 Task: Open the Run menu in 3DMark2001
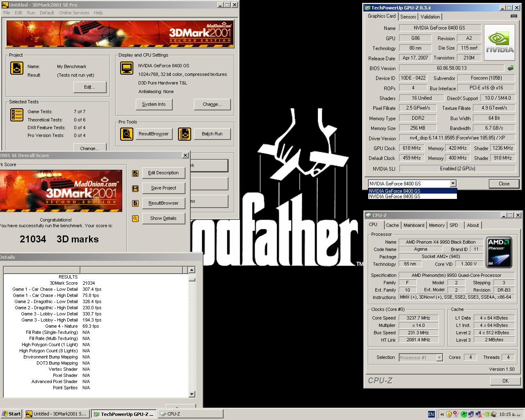(x=31, y=13)
